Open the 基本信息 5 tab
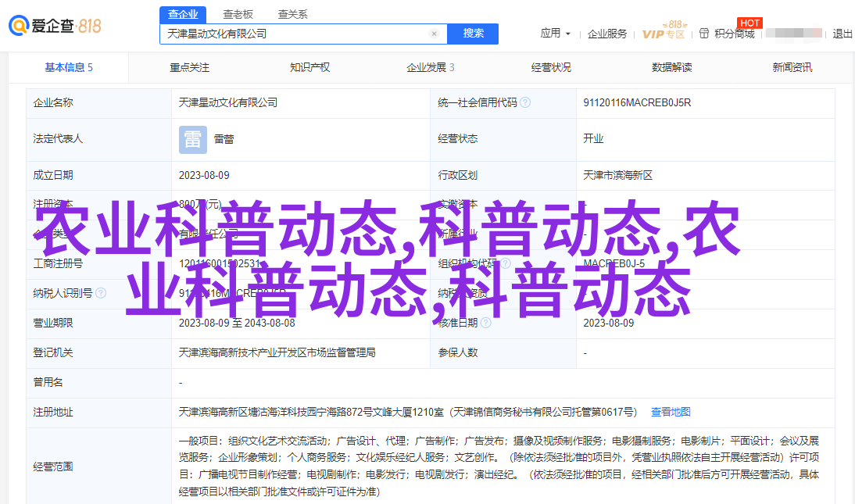 [x=69, y=67]
